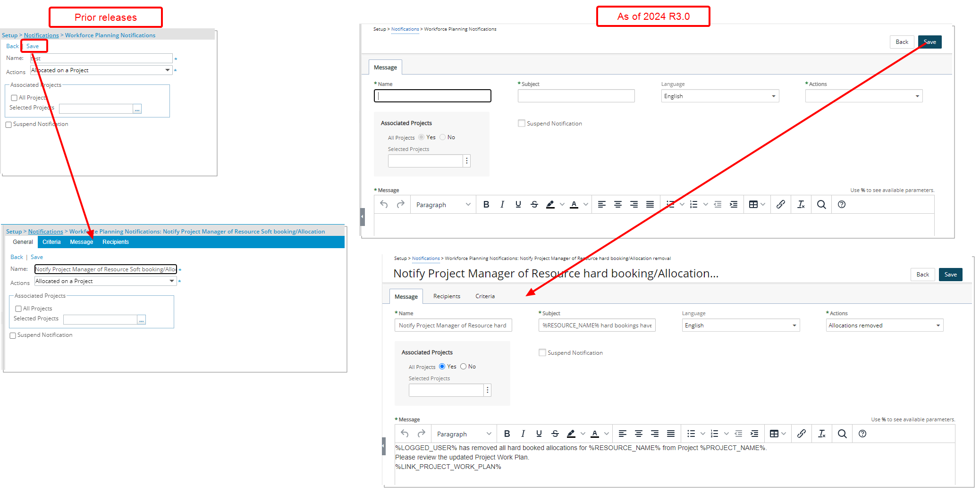Align text right in the hard booking editor
This screenshot has width=980, height=493.
tap(655, 434)
